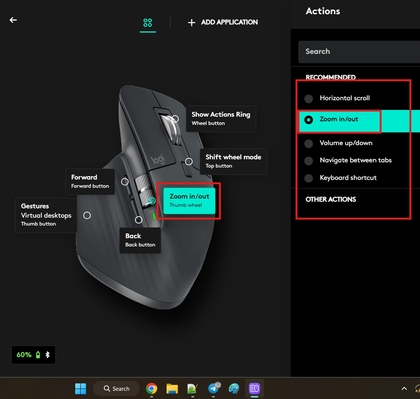Open Back button assignment label
The image size is (420, 399).
click(x=140, y=240)
